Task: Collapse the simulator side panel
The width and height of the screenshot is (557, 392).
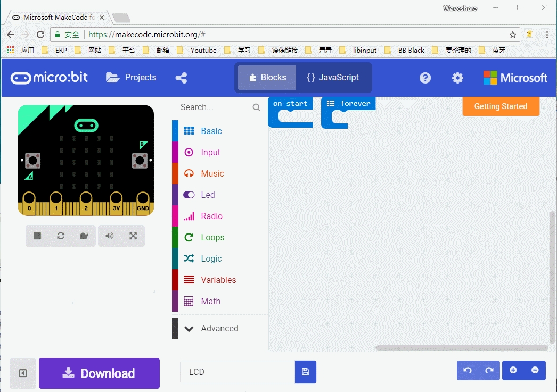Action: coord(23,373)
